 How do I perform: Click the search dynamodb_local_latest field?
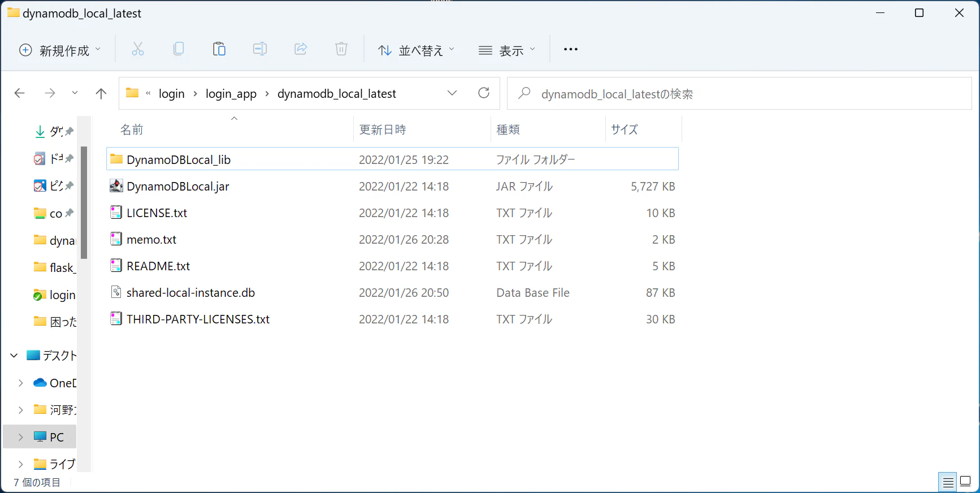click(739, 93)
